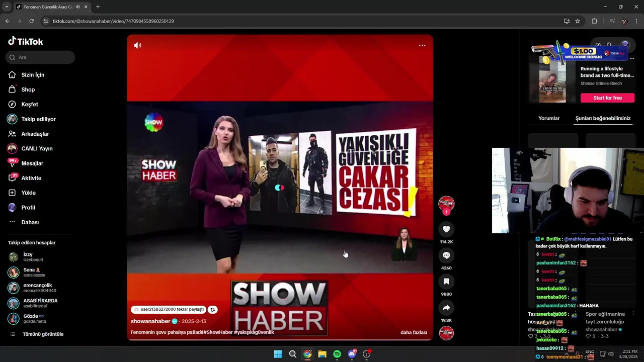Bookmark this page with star icon
The height and width of the screenshot is (362, 644).
pyautogui.click(x=578, y=21)
